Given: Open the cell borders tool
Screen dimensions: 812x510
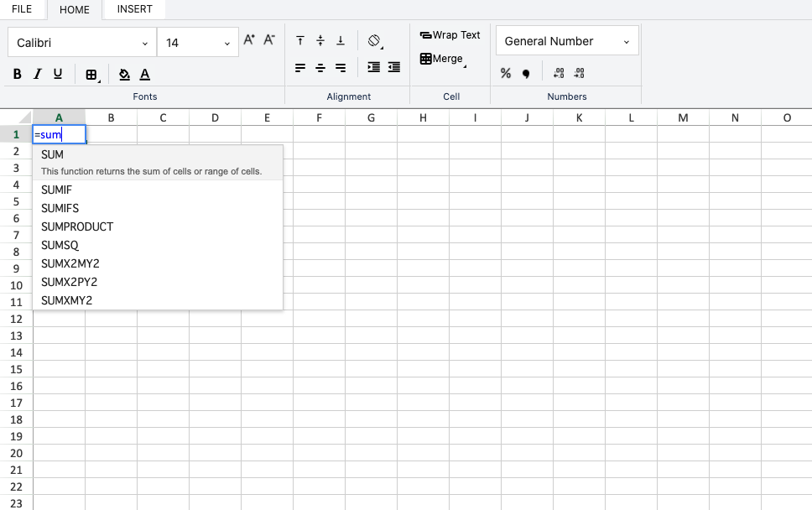Looking at the screenshot, I should pos(92,75).
